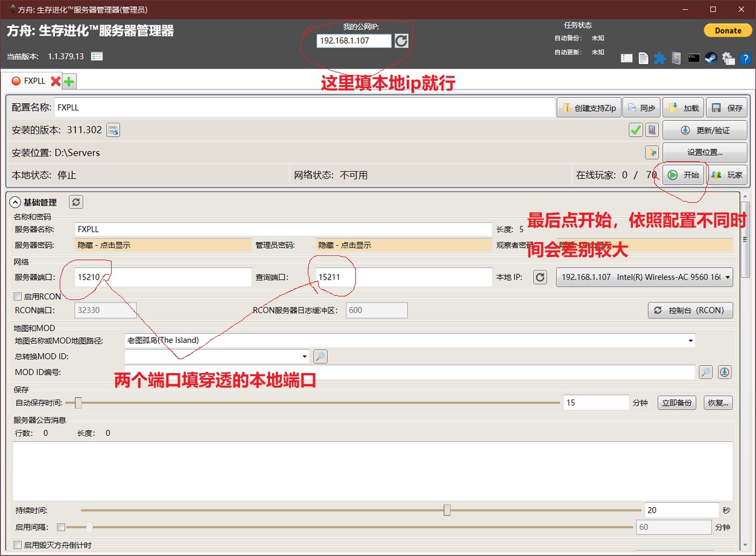Screen dimensions: 756x556
Task: Add a new server profile with green plus
Action: [x=69, y=81]
